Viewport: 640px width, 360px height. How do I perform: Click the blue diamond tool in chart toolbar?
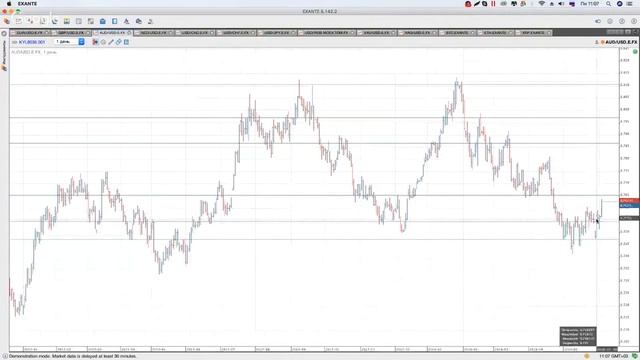click(x=118, y=42)
